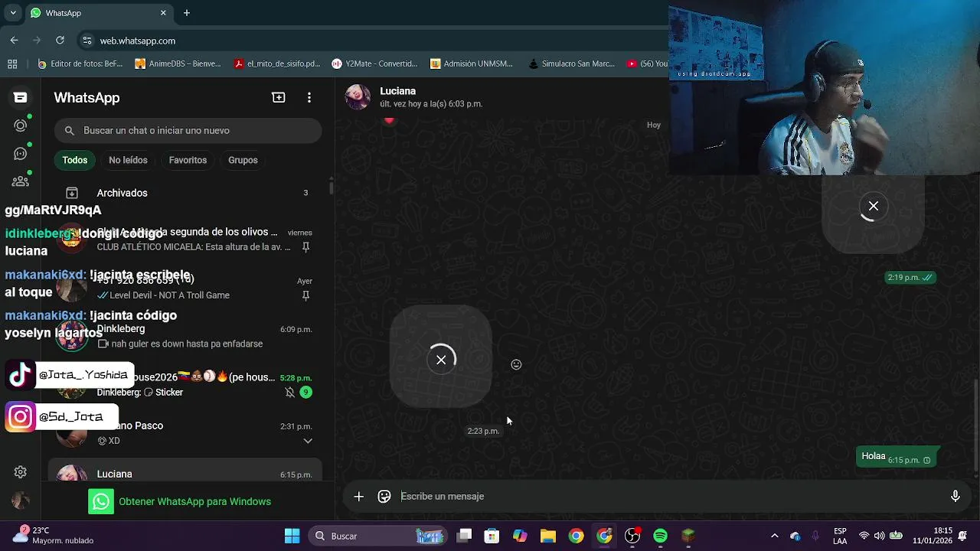The width and height of the screenshot is (980, 551).
Task: Click the pin icon on the Level Devil chat
Action: coord(305,295)
